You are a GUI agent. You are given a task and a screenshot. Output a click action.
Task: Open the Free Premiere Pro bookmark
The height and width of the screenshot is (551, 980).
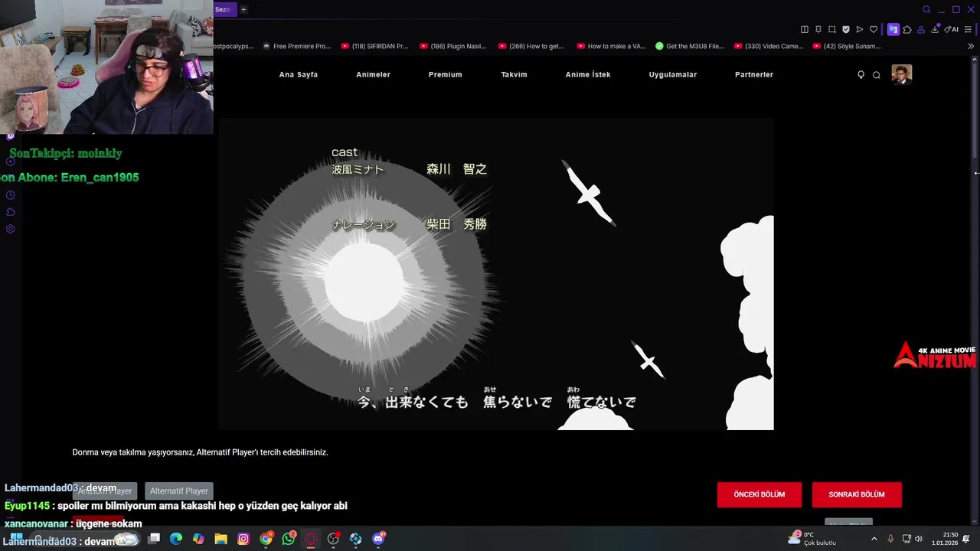point(296,46)
